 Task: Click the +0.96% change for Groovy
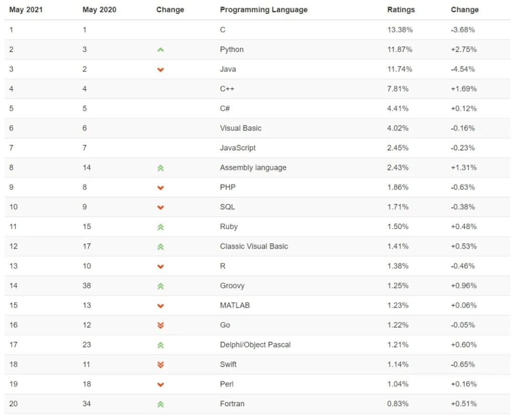pyautogui.click(x=463, y=286)
